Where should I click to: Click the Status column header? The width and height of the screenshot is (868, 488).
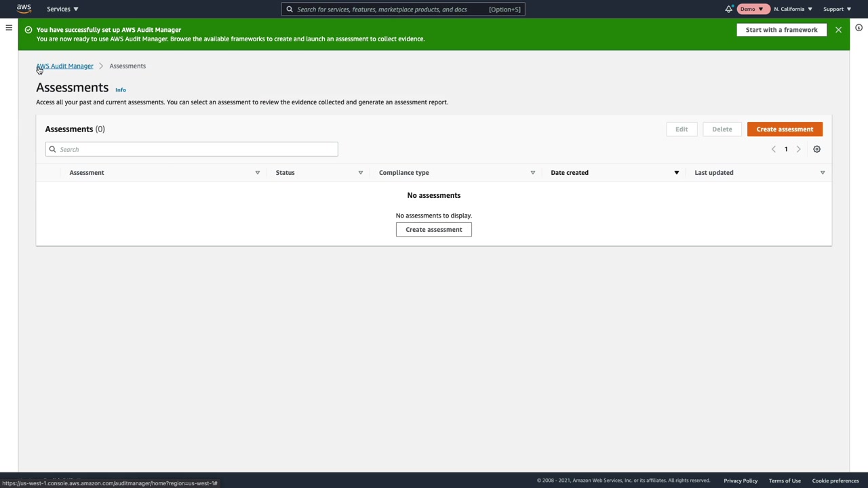[x=285, y=173]
